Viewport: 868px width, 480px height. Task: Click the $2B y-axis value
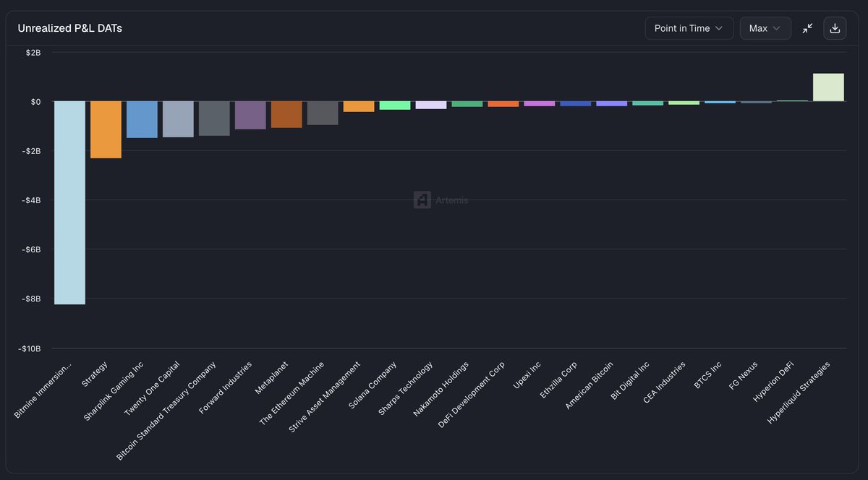coord(35,53)
